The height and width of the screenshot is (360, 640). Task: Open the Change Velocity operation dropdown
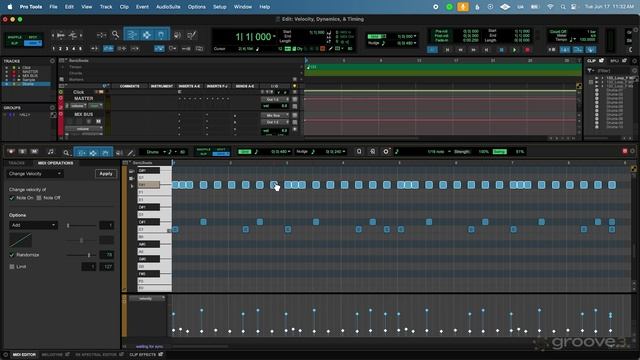point(35,173)
